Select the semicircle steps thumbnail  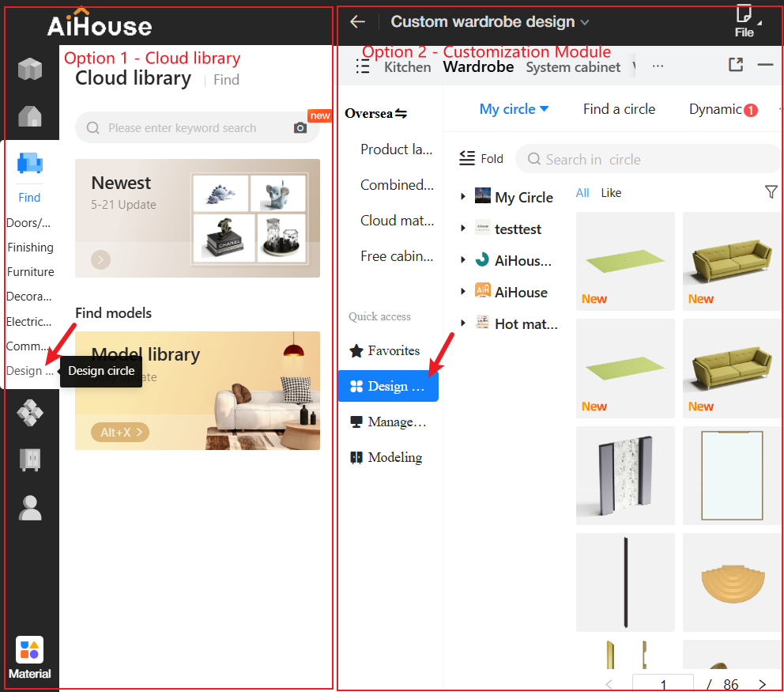(x=732, y=582)
